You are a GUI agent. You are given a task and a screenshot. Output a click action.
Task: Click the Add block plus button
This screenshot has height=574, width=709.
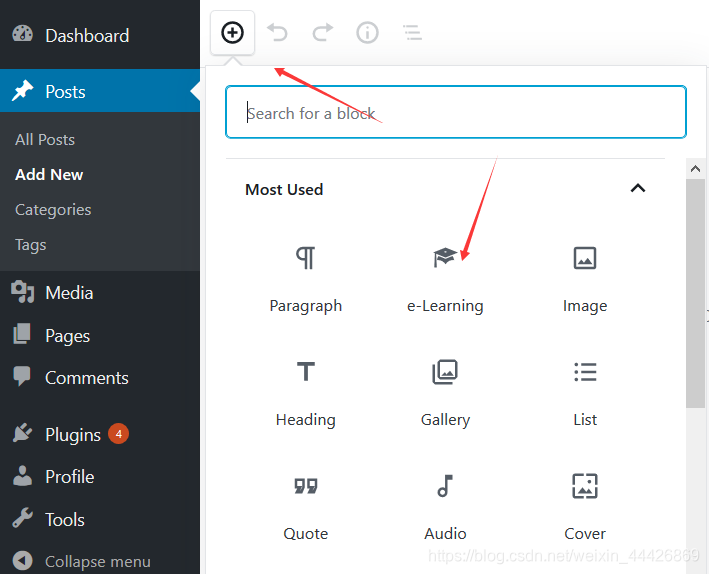(232, 33)
